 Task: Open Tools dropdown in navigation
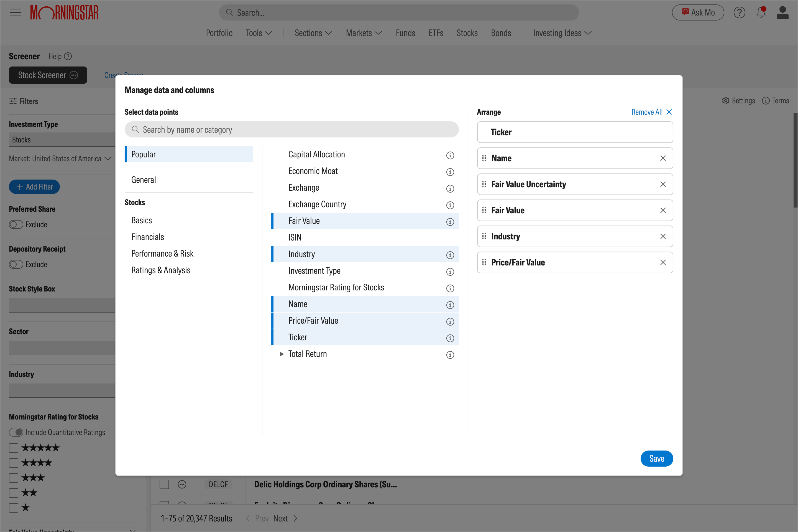(x=259, y=33)
